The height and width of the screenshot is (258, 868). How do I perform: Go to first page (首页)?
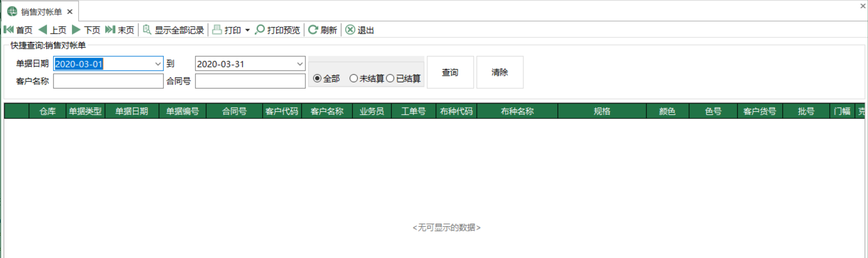tap(18, 30)
